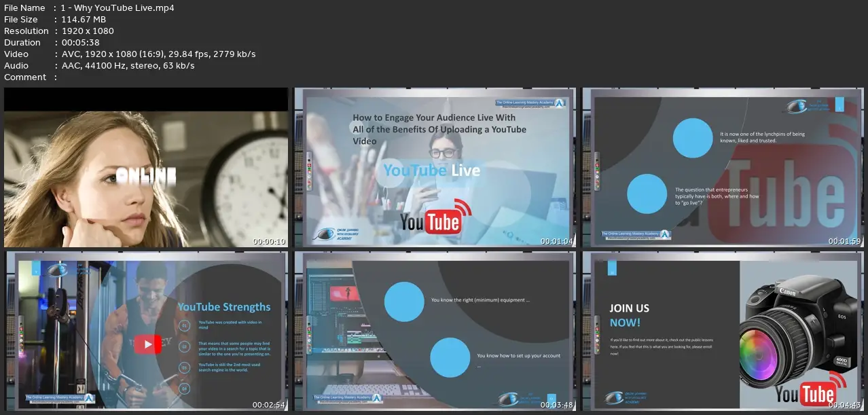Screen dimensions: 868x415
Task: Click the 'Comment' label
Action: click(x=25, y=77)
